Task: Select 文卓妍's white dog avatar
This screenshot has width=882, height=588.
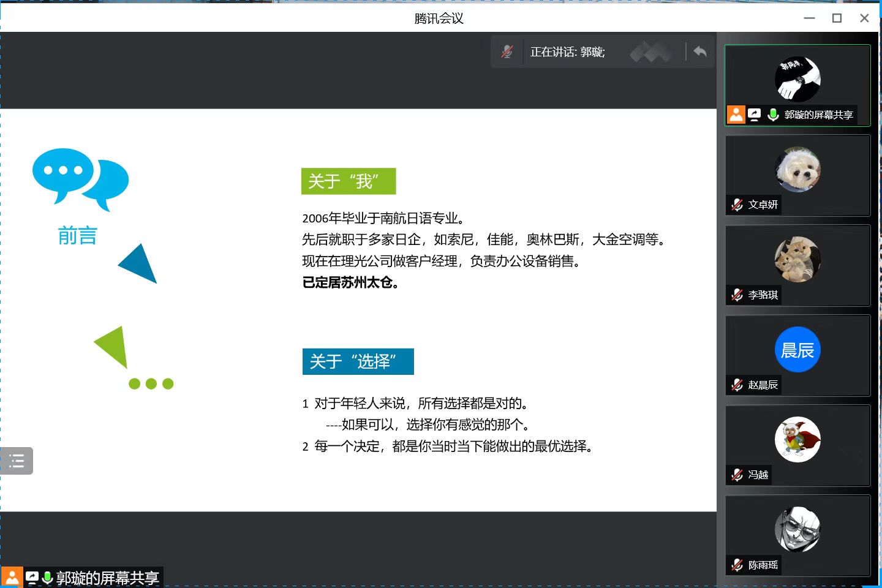Action: [x=797, y=169]
